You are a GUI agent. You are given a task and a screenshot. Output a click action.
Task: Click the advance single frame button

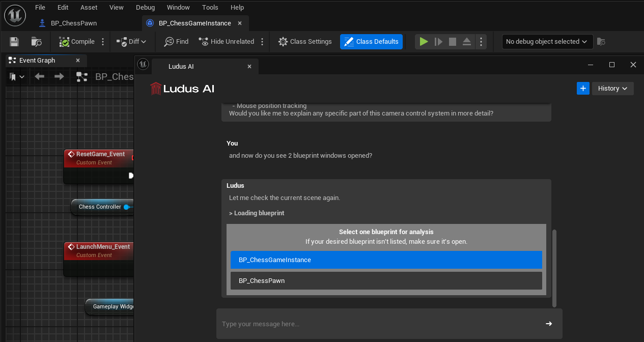pyautogui.click(x=438, y=42)
